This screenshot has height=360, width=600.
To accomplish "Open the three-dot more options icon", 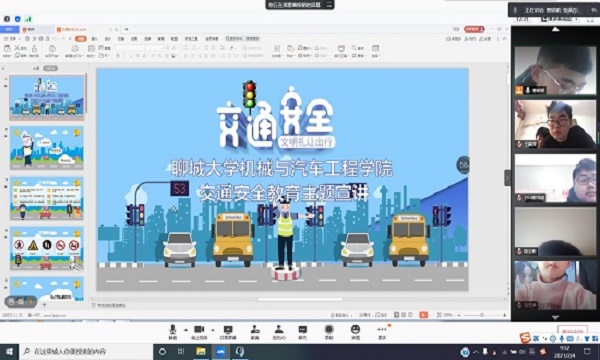I will [x=382, y=332].
